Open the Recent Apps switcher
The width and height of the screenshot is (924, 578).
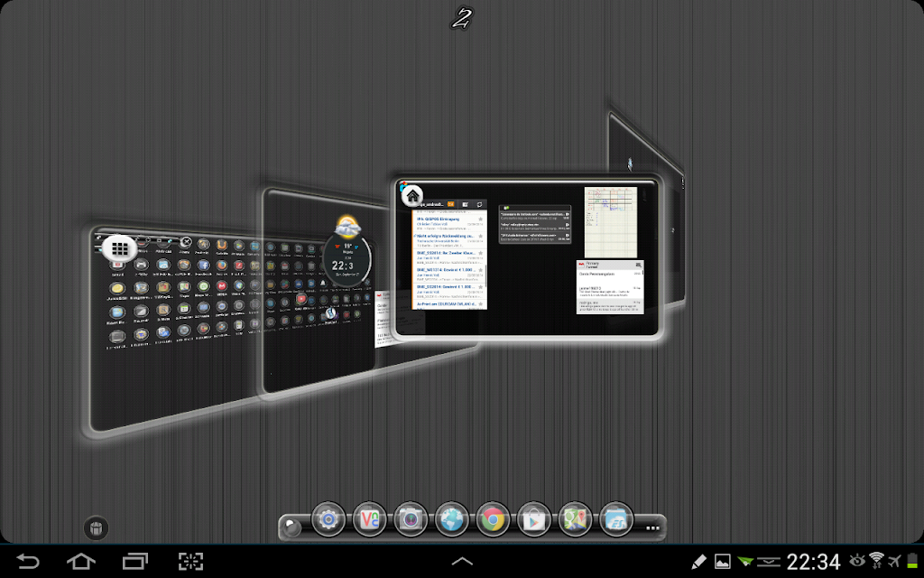point(135,562)
